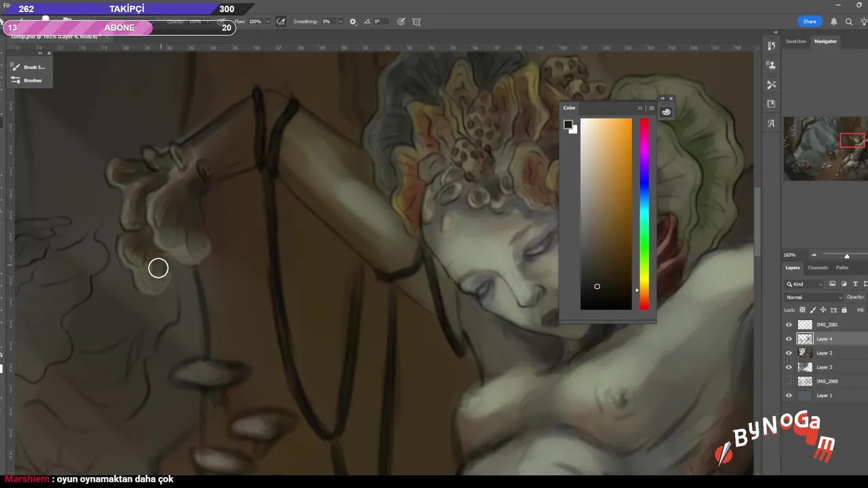868x488 pixels.
Task: Select Layer 2 in layers list
Action: click(826, 353)
